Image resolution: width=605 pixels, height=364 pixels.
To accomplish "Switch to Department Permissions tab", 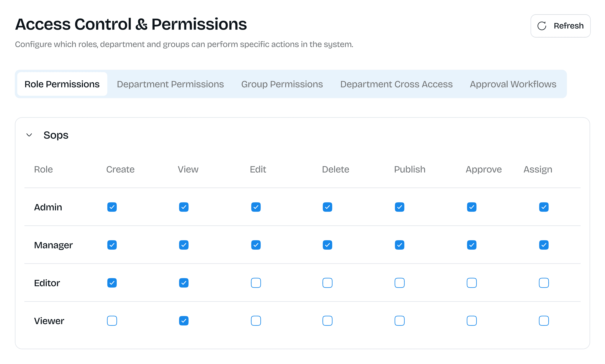I will [170, 84].
